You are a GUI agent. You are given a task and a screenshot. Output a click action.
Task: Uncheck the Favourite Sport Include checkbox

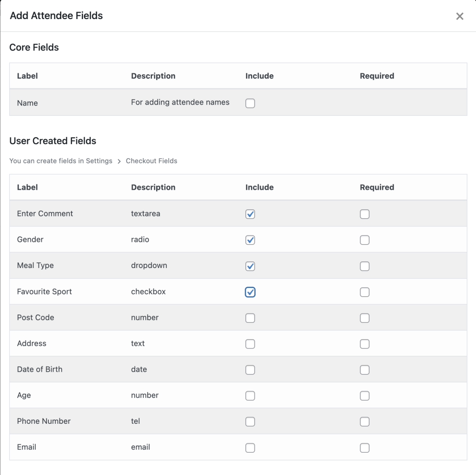coord(250,292)
